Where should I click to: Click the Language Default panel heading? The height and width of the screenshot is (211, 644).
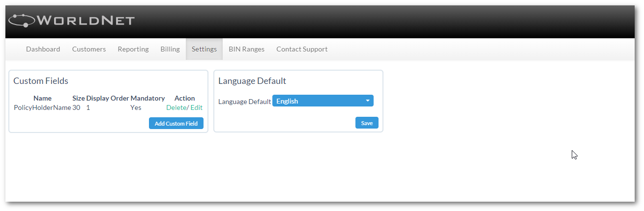pyautogui.click(x=252, y=81)
